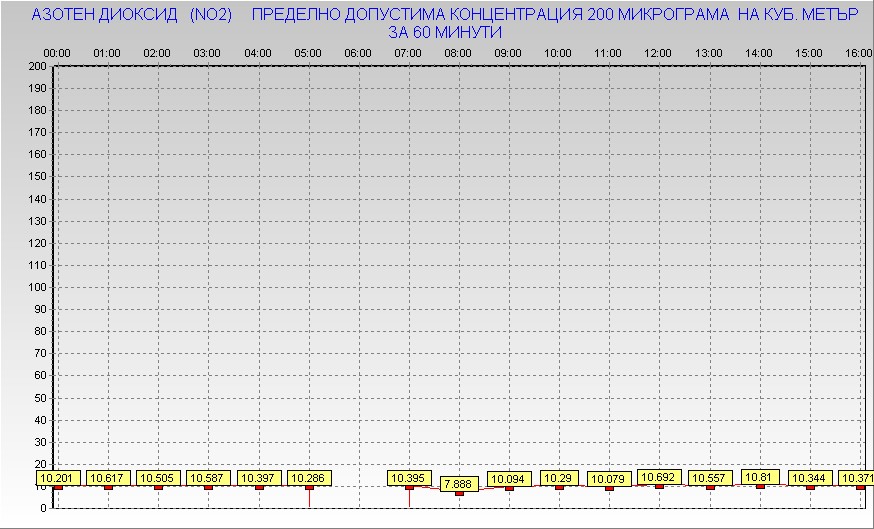The height and width of the screenshot is (529, 874).
Task: Click the 10.617 value label
Action: [108, 478]
